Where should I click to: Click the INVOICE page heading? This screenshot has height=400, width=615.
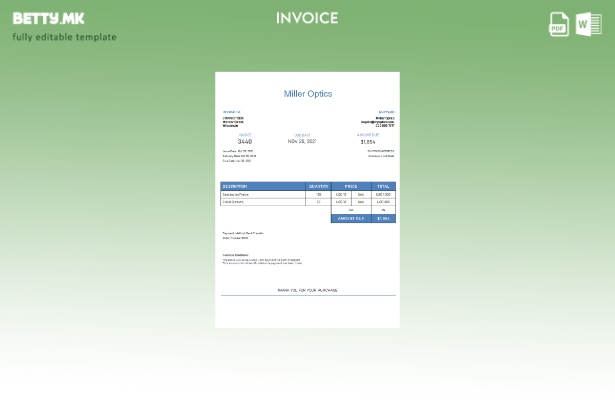point(307,18)
